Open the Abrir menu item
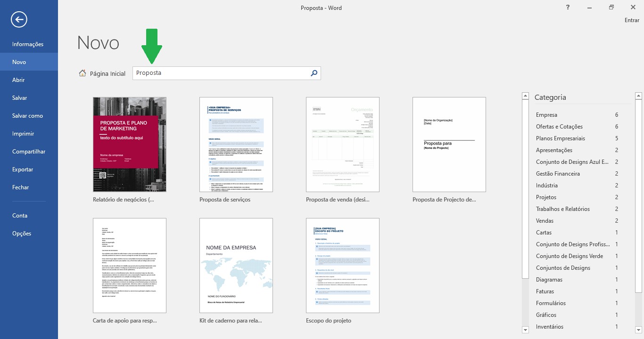This screenshot has height=339, width=644. pos(29,80)
